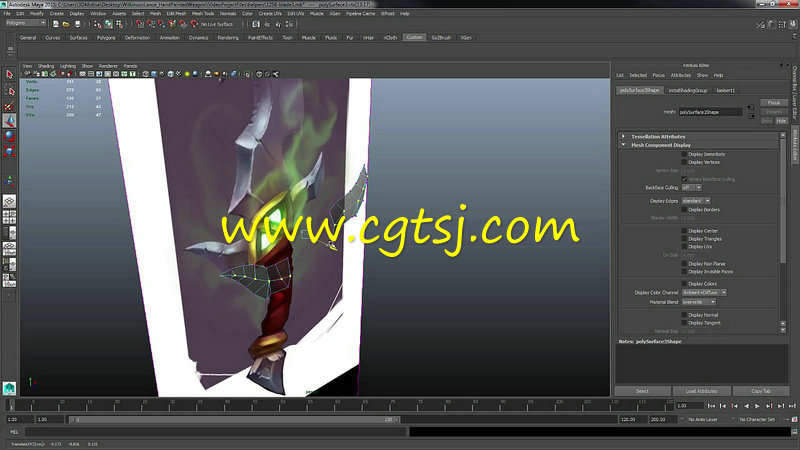Toggle Snap to Curves magnet icon
The image size is (800, 450).
[x=151, y=24]
